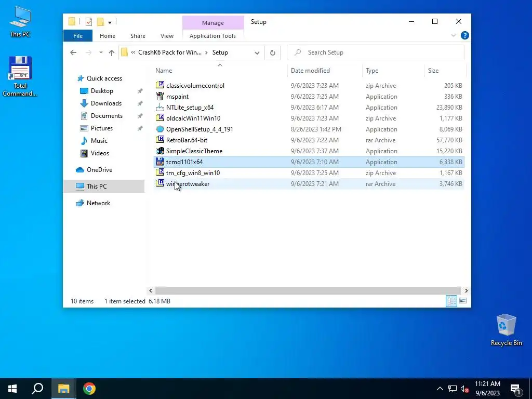Open Videos in navigation pane
Image resolution: width=532 pixels, height=399 pixels.
click(x=100, y=153)
